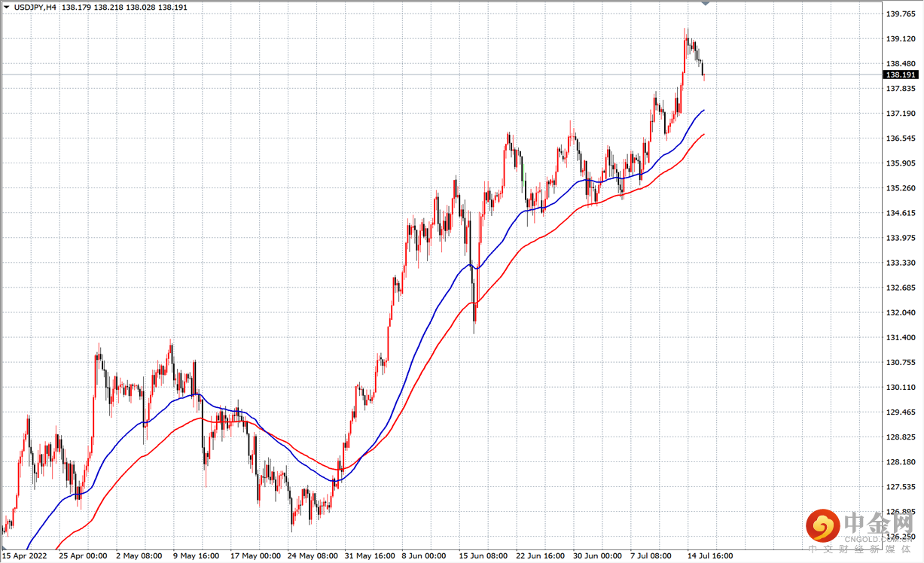Click the 136.545 price axis label
Viewport: 924px width, 563px height.
tap(901, 138)
